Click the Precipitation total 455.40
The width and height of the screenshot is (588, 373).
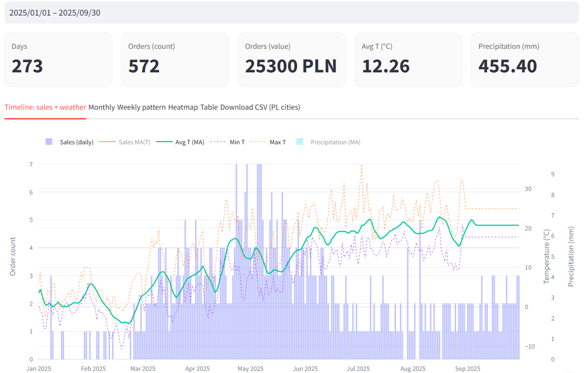[508, 66]
